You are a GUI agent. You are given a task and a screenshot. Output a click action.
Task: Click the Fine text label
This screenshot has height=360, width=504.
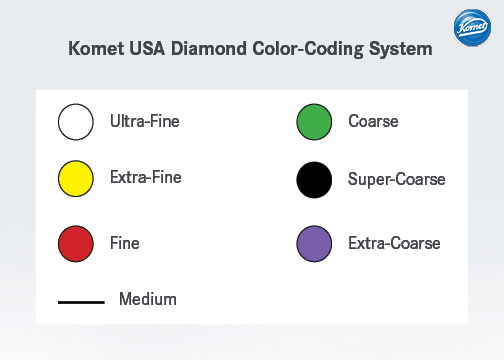125,243
